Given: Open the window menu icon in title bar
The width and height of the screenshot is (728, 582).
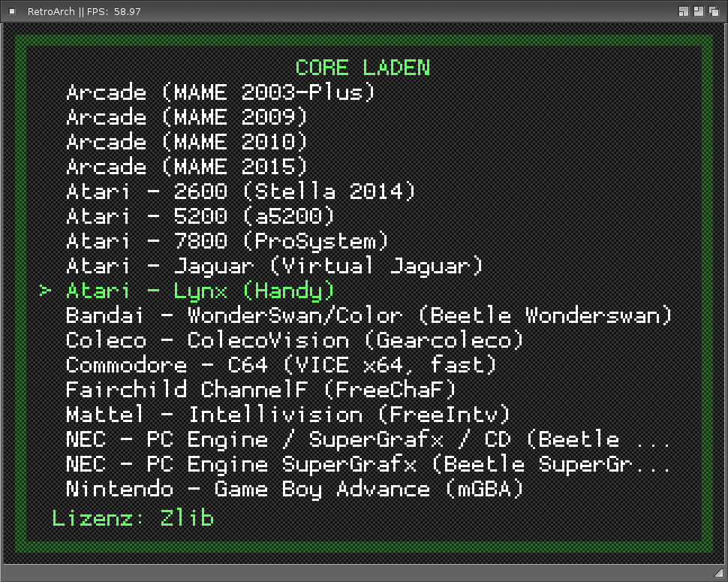Looking at the screenshot, I should [x=12, y=11].
